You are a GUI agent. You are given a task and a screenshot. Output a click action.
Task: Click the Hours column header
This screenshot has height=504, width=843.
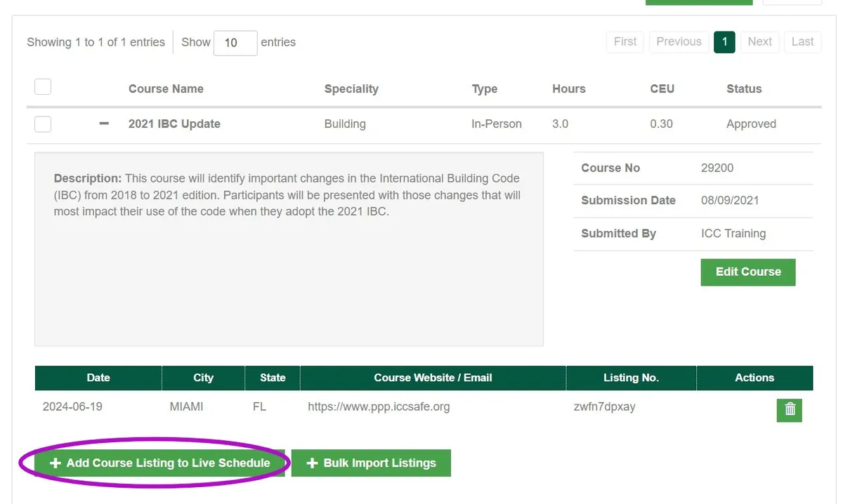[568, 89]
